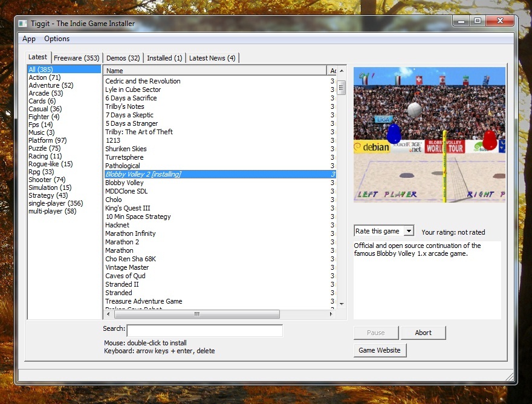The height and width of the screenshot is (404, 532).
Task: Switch to the Latest tab
Action: coord(37,57)
